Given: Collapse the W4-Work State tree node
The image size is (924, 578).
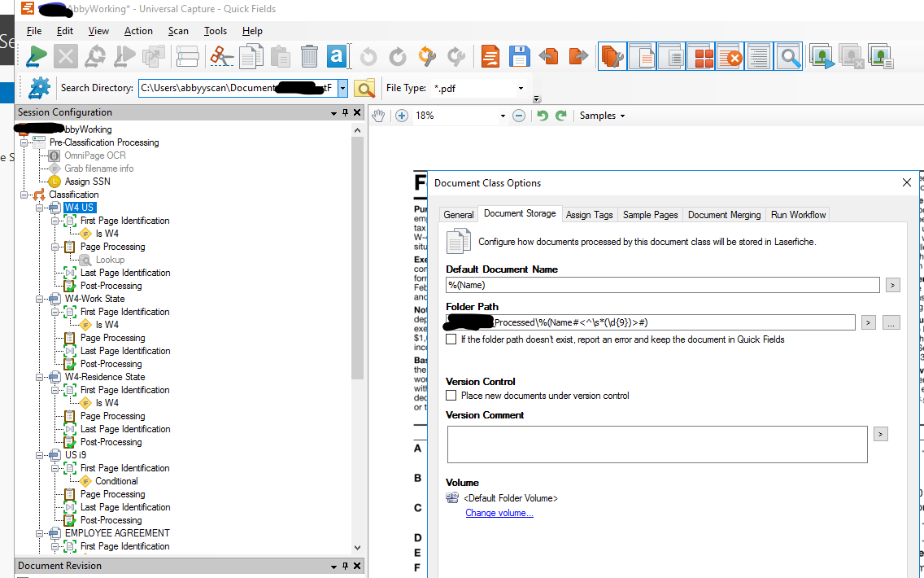Looking at the screenshot, I should pos(40,299).
